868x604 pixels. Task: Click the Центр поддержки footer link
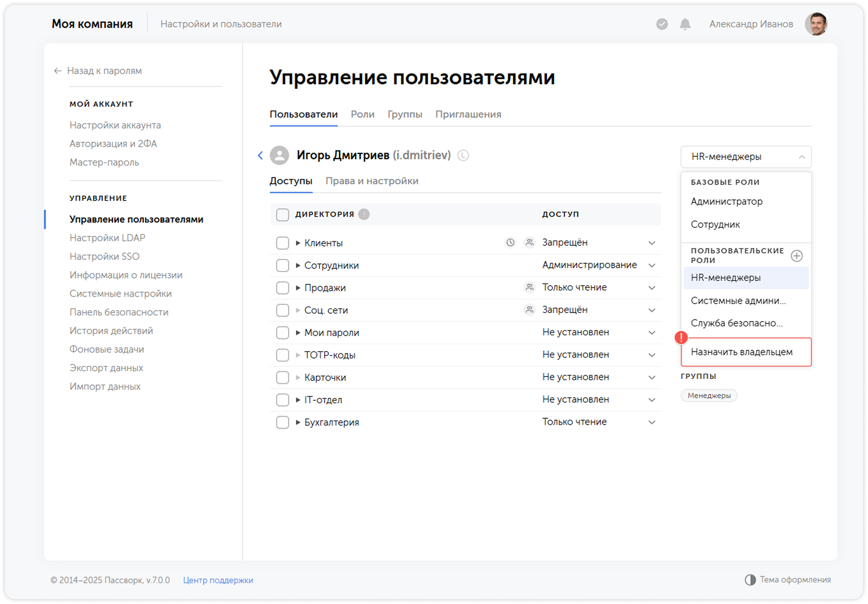click(218, 580)
